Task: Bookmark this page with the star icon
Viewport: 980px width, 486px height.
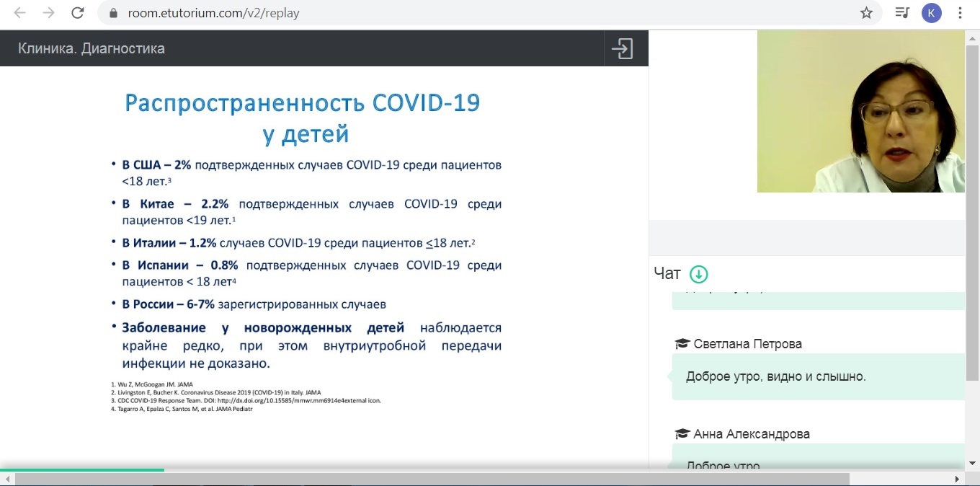Action: [x=867, y=13]
